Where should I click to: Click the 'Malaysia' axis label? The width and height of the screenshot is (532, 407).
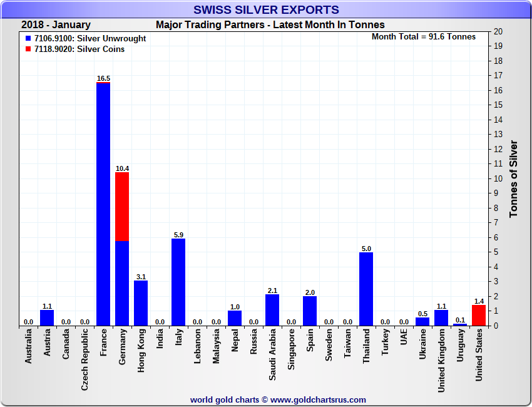click(216, 346)
